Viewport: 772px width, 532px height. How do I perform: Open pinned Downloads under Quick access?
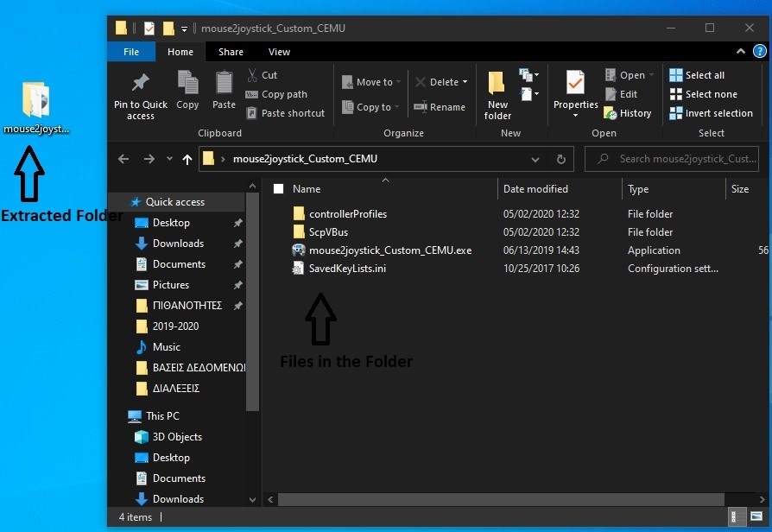click(x=177, y=244)
